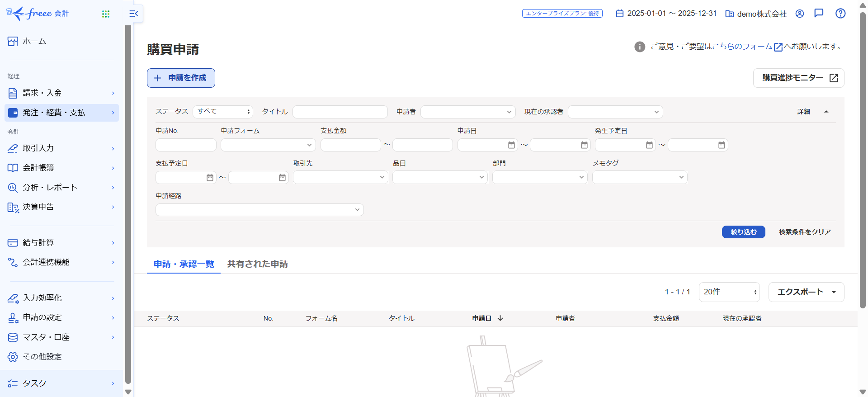Screen dimensions: 868x397
Task: Open the 申請日 end date calendar picker
Action: tap(584, 145)
